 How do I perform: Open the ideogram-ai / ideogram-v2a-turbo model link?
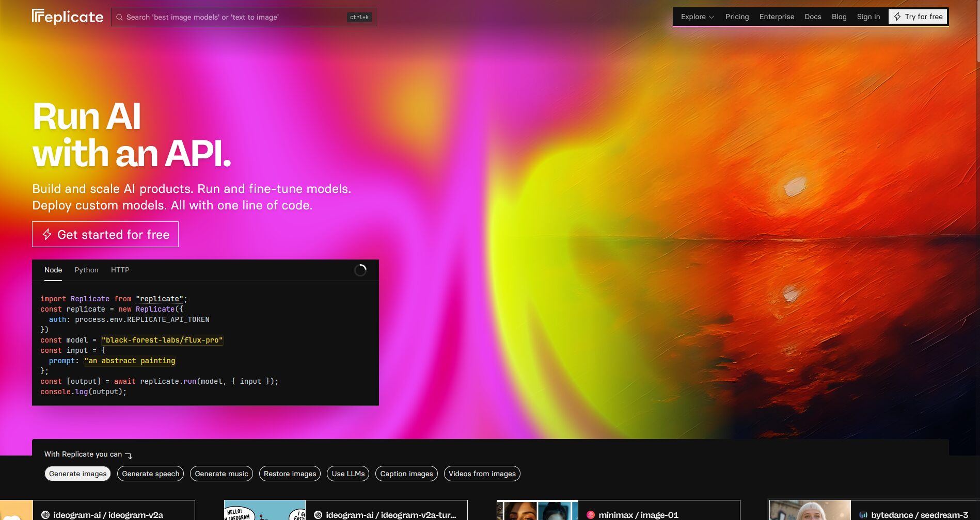(x=391, y=515)
